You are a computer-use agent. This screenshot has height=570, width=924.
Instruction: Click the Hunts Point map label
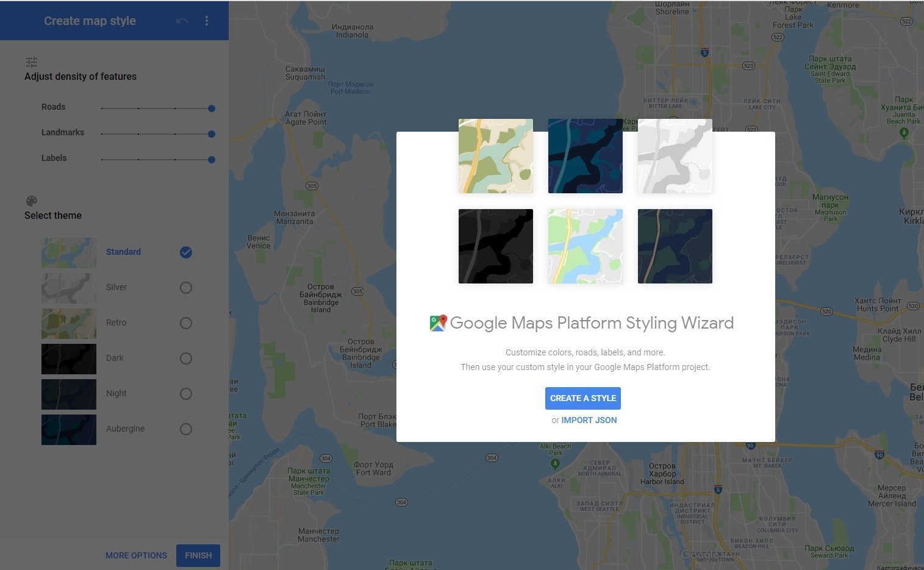[878, 305]
